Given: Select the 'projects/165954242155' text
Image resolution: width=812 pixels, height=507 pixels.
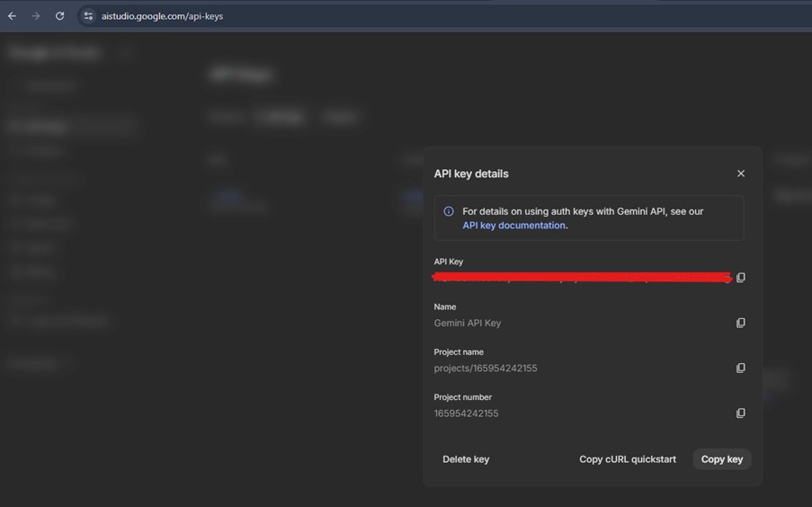Looking at the screenshot, I should click(486, 369).
